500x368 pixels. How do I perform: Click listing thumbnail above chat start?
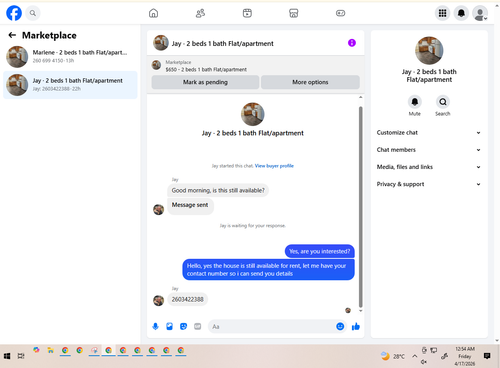(x=252, y=114)
